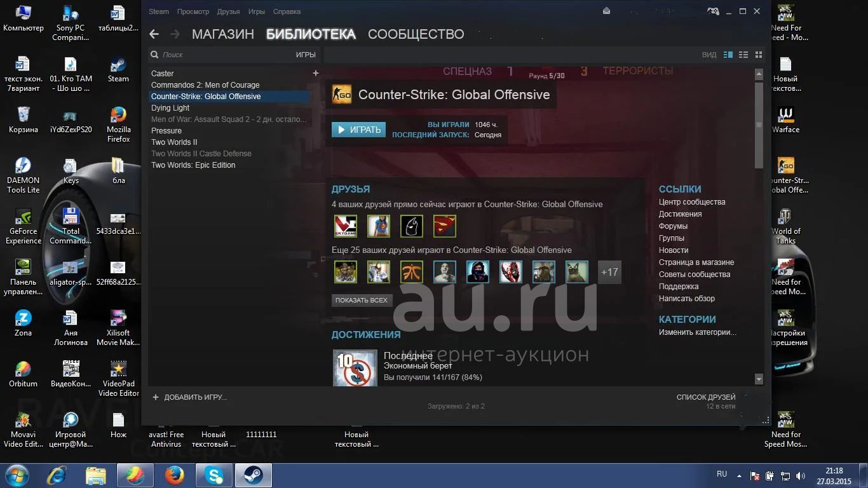Open the Просмотр menu
Viewport: 868px width, 488px height.
pyautogui.click(x=193, y=11)
